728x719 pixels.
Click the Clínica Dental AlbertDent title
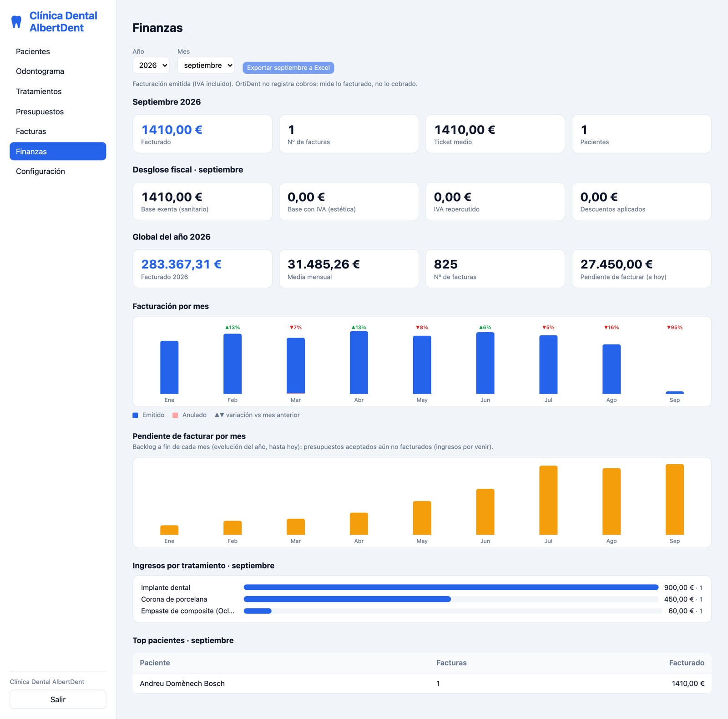point(63,22)
